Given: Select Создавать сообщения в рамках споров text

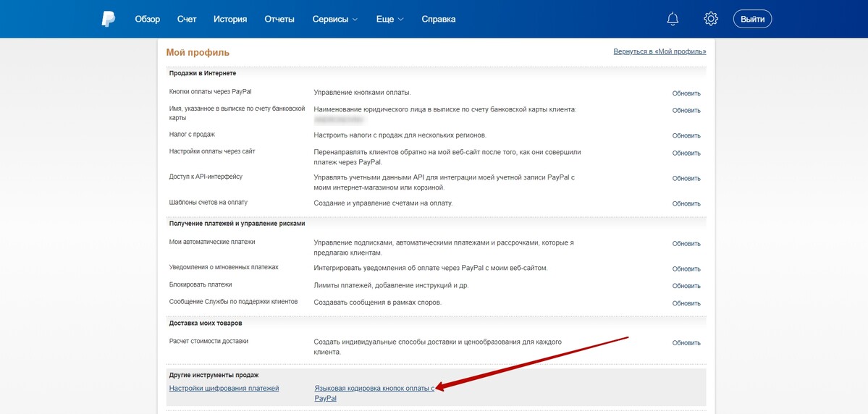Looking at the screenshot, I should point(378,303).
